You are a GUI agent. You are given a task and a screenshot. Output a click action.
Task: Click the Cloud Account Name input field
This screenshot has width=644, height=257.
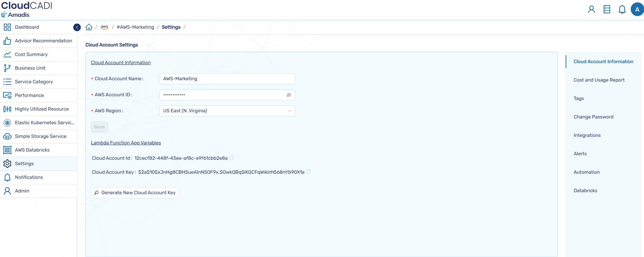click(227, 79)
